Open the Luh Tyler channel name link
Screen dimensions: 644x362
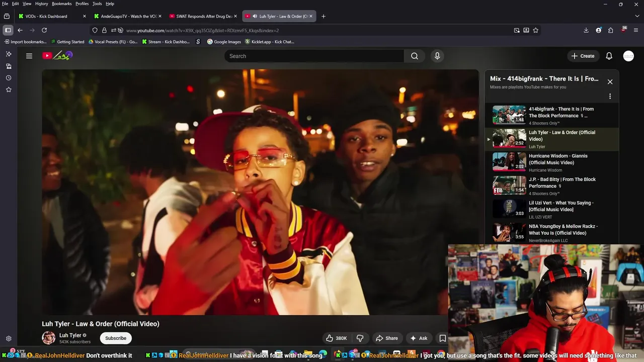[x=70, y=335]
